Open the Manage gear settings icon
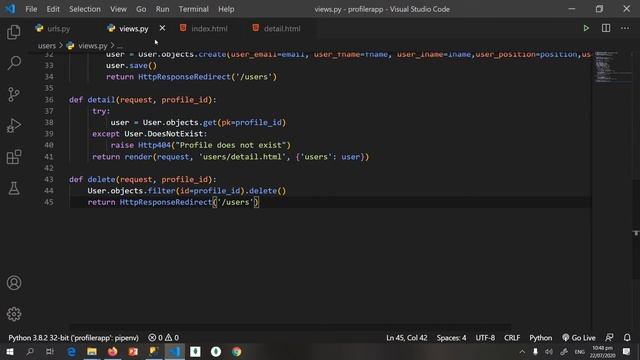The image size is (640, 360). point(14,314)
